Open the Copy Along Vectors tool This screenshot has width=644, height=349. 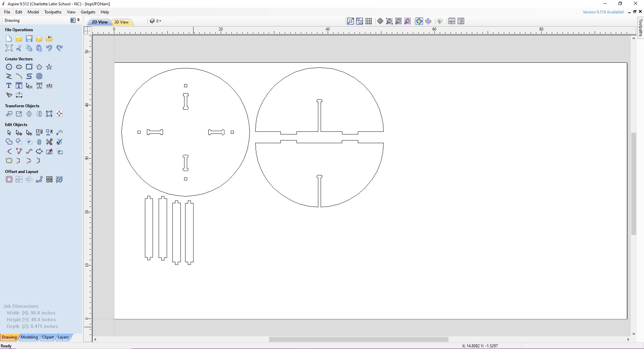[x=39, y=179]
